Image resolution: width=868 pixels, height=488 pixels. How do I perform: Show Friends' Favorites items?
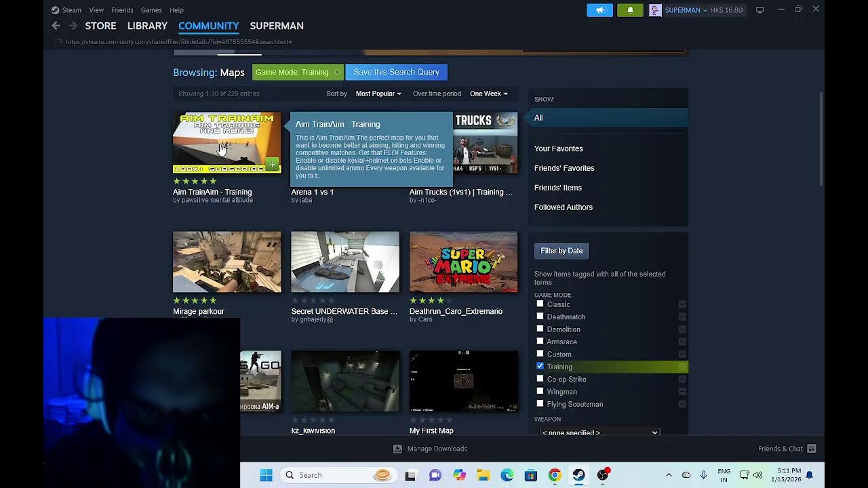(564, 168)
